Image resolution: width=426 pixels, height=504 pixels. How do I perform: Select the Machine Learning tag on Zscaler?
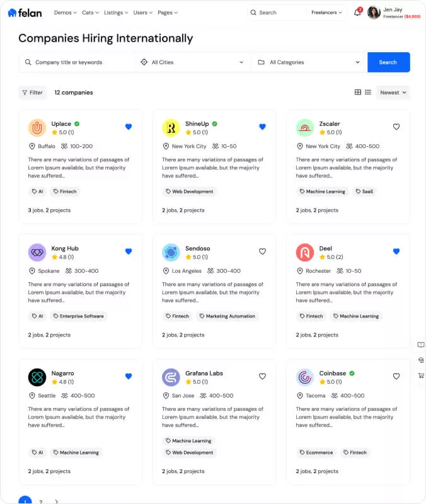(323, 192)
